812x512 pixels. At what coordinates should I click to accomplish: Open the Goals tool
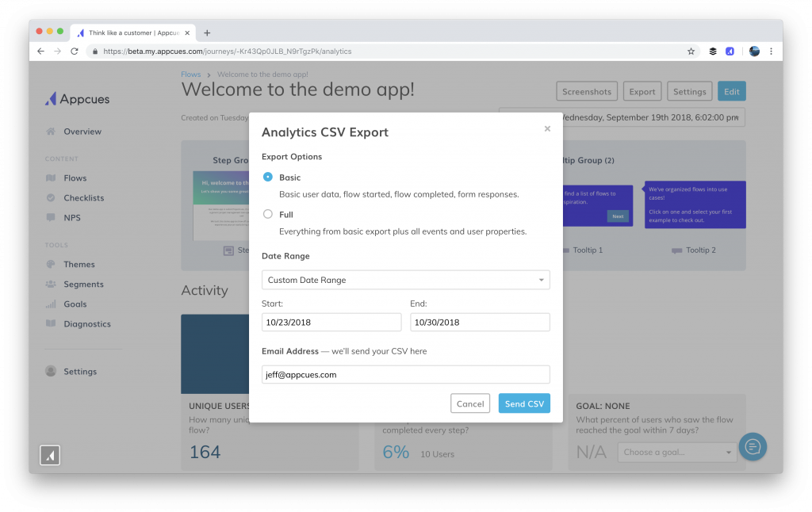pos(75,304)
